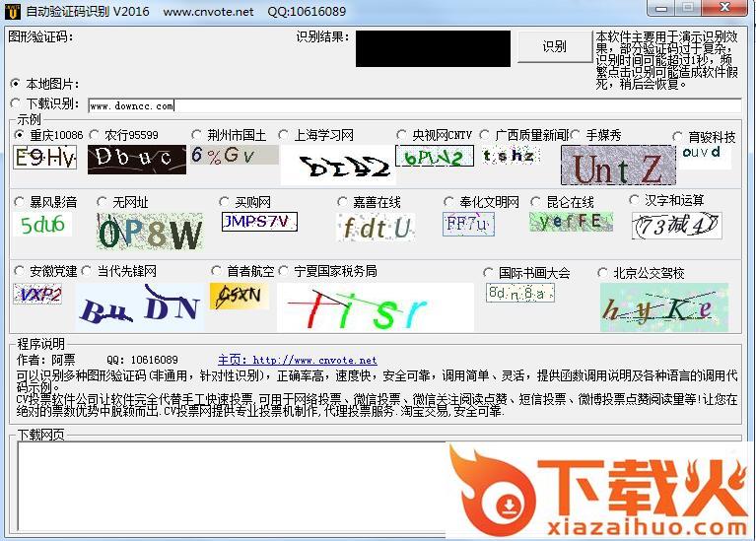Choose the 嘉善在线 sample option
The height and width of the screenshot is (541, 756).
[342, 202]
